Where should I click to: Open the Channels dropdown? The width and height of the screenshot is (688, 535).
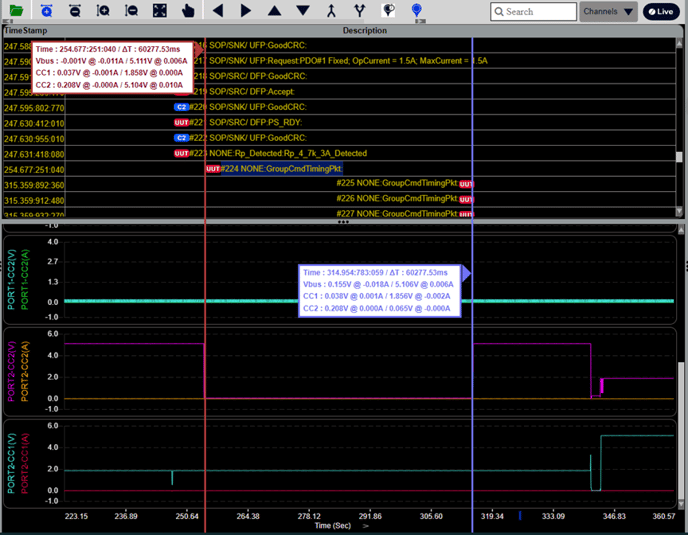coord(608,11)
